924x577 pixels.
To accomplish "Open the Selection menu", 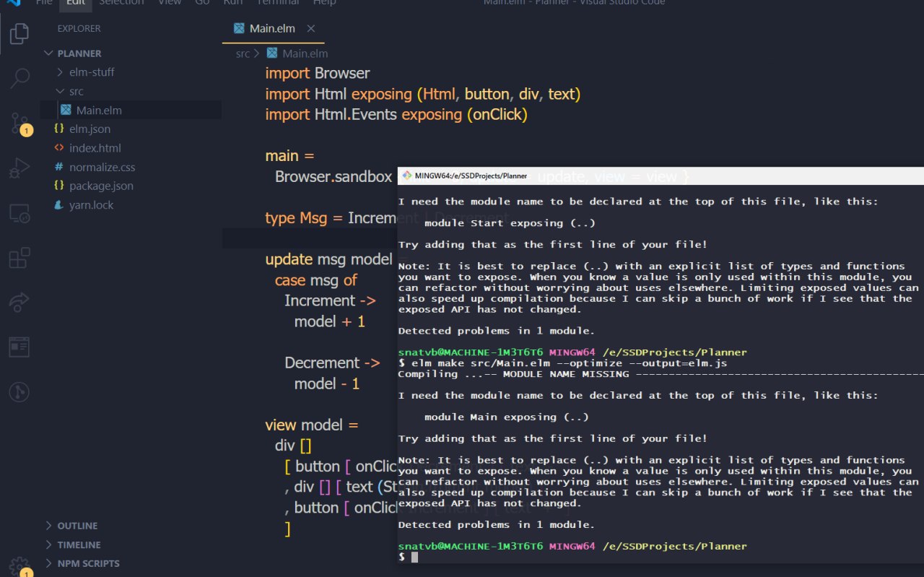I will pos(121,3).
